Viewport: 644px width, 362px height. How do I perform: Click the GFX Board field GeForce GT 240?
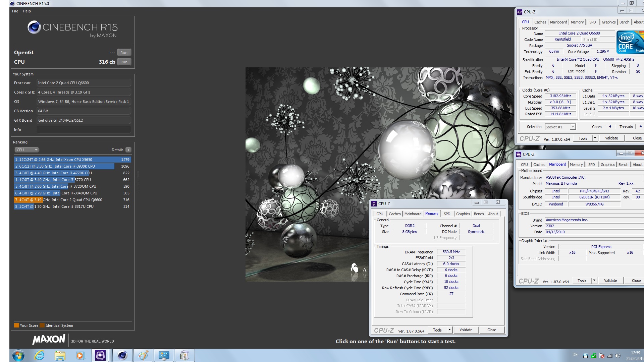pos(84,120)
